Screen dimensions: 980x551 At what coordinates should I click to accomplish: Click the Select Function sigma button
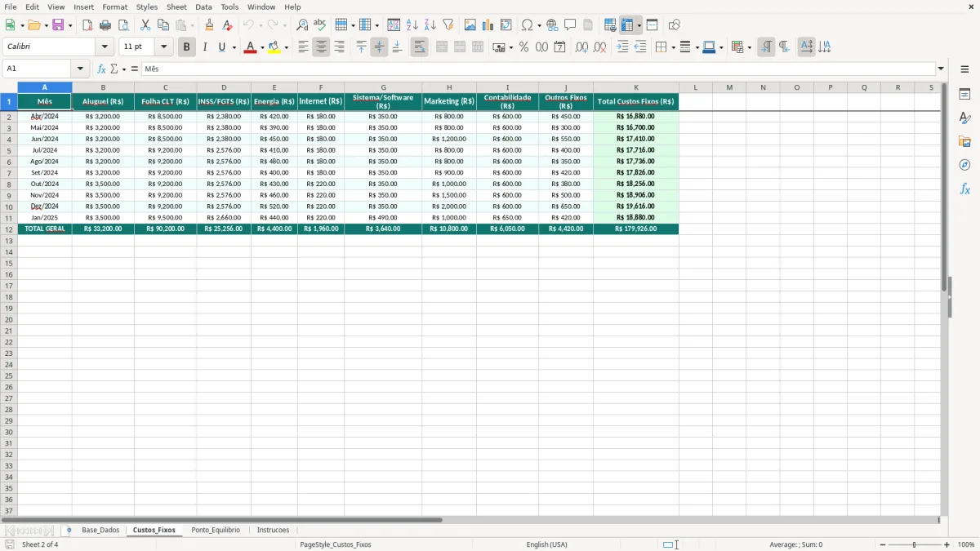click(114, 69)
